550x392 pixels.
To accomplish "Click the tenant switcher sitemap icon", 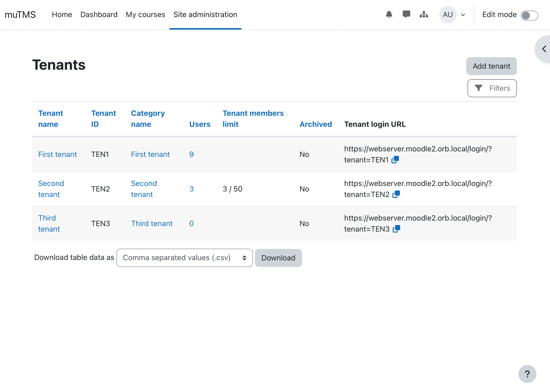I will point(424,14).
